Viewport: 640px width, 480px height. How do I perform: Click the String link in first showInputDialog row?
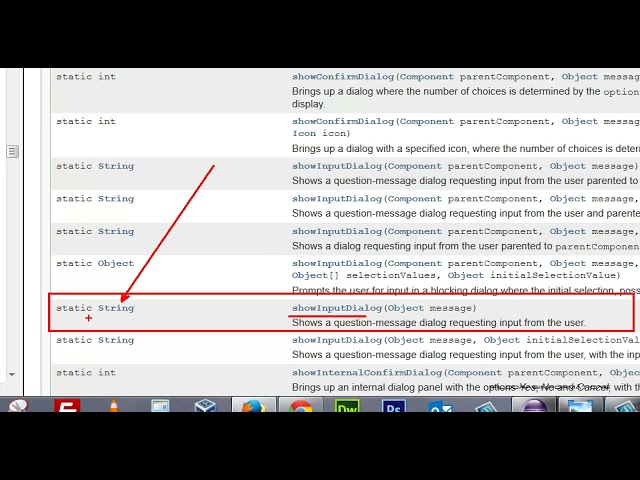tap(116, 166)
